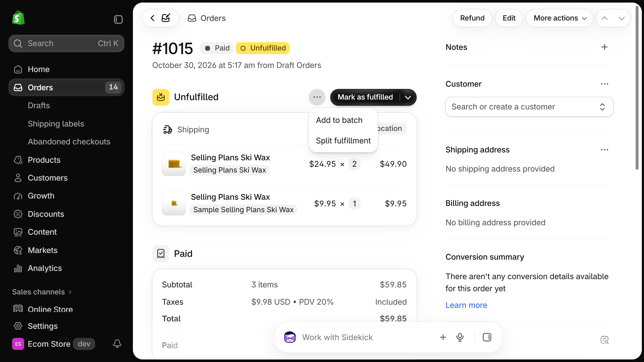Go to next order with down chevron
The width and height of the screenshot is (644, 362).
(x=622, y=18)
